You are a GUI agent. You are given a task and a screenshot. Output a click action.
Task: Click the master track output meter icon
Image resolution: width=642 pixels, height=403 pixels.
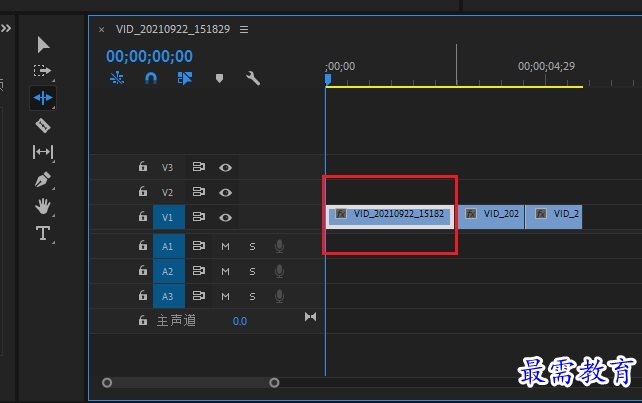tap(310, 317)
